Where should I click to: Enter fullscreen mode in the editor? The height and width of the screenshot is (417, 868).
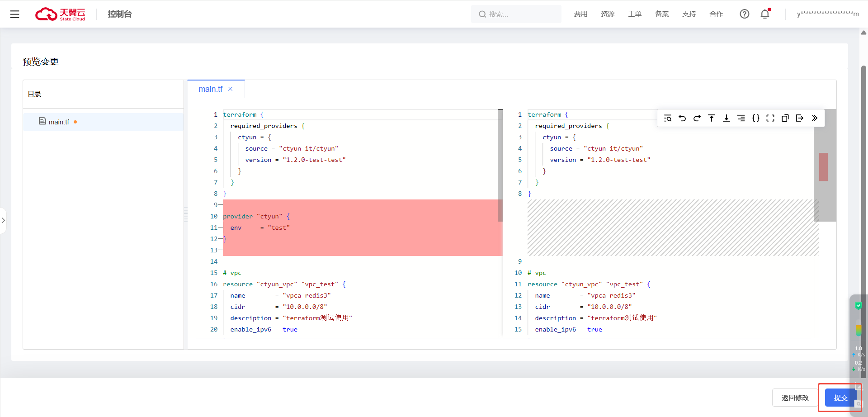point(770,118)
